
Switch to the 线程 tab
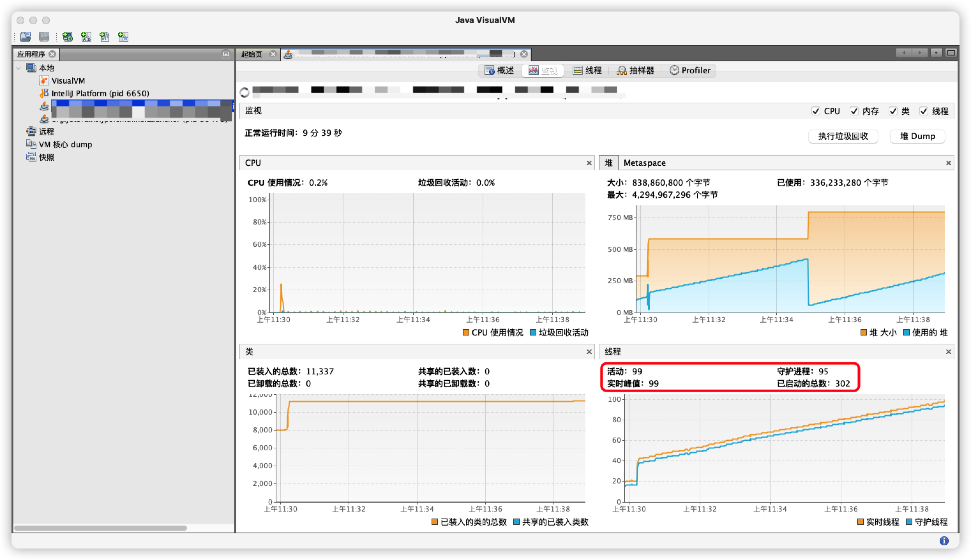587,70
